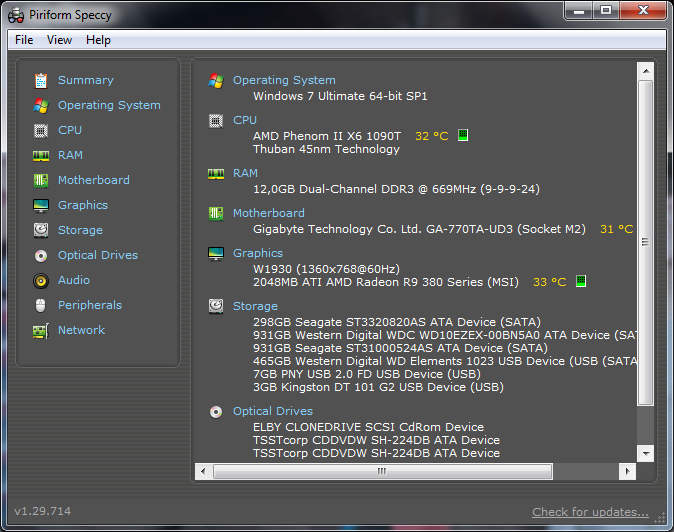This screenshot has height=532, width=674.
Task: Click the Speccy app icon in title bar
Action: click(x=16, y=15)
